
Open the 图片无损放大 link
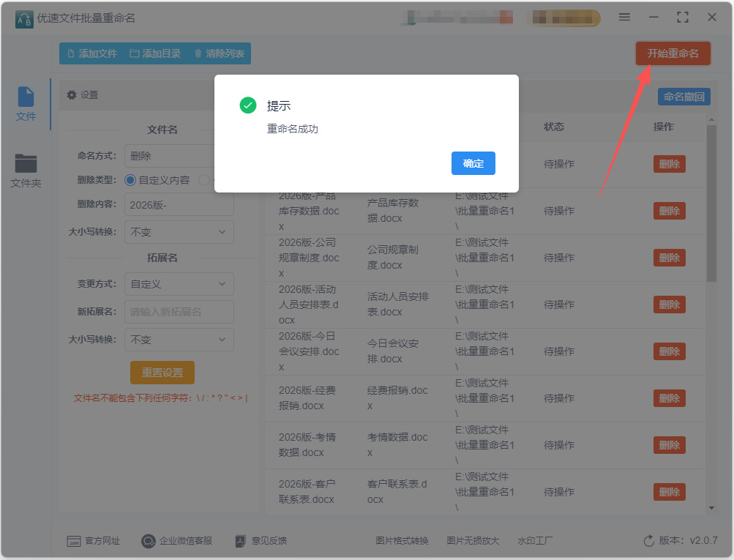tap(473, 541)
